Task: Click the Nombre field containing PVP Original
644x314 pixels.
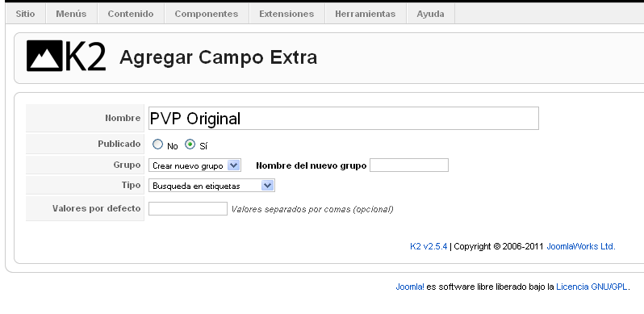Action: (x=343, y=119)
